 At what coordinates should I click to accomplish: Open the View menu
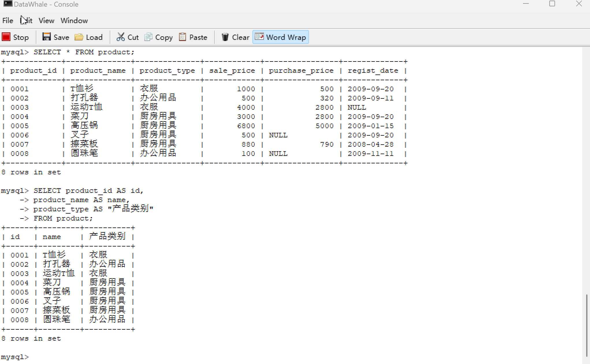pyautogui.click(x=46, y=21)
